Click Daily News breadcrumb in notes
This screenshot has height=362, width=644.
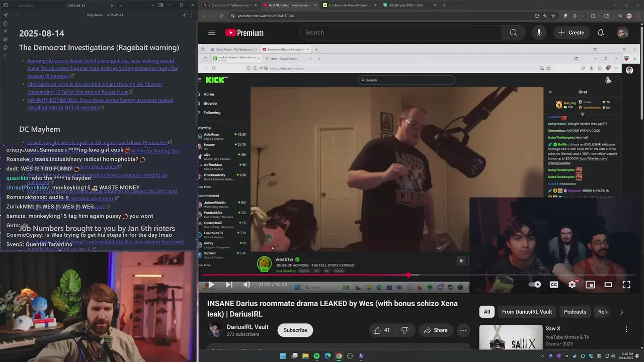click(x=95, y=15)
